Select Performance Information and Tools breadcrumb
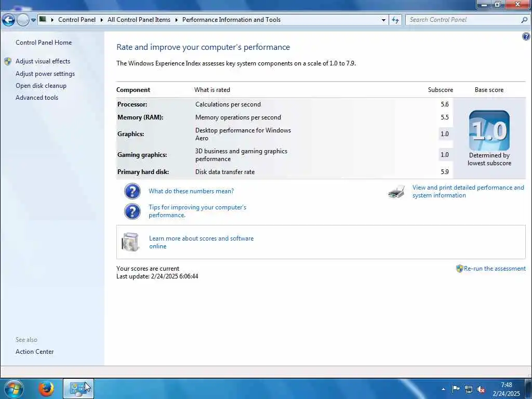 tap(231, 20)
